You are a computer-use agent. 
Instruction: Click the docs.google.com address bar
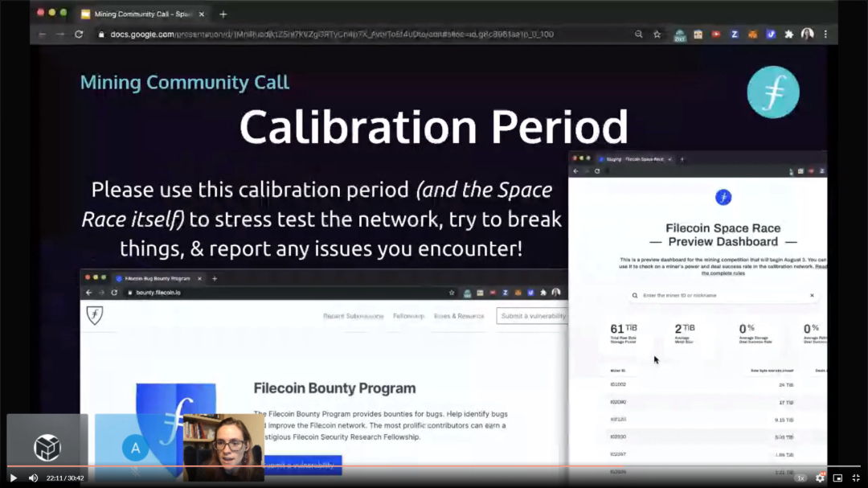click(332, 35)
